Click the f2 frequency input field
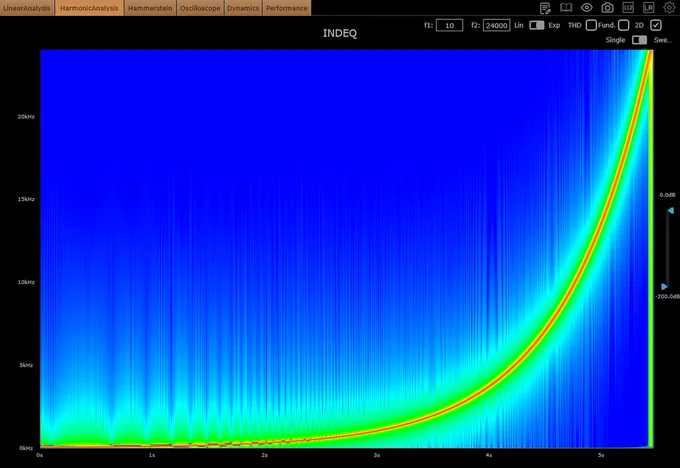Viewport: 680px width, 468px height. tap(497, 26)
